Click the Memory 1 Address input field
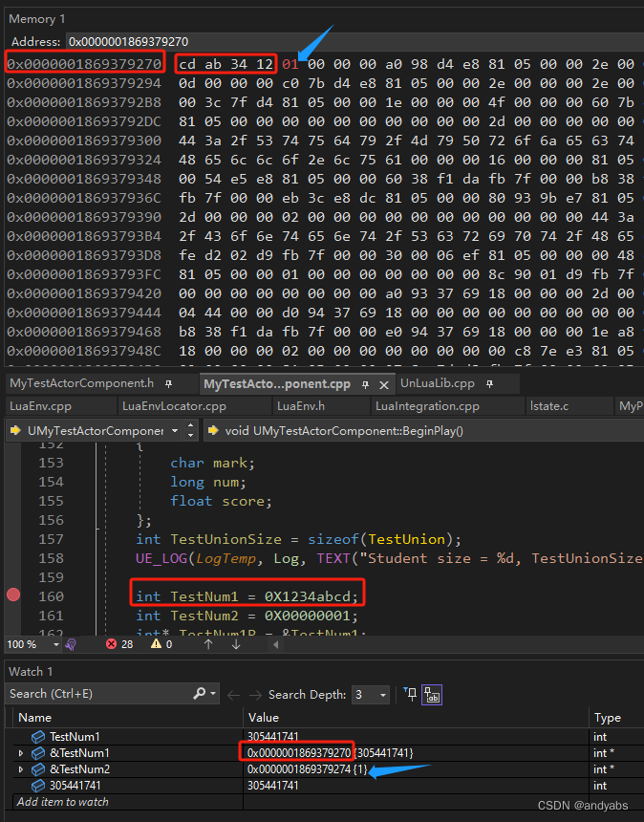This screenshot has width=644, height=822. pyautogui.click(x=354, y=41)
